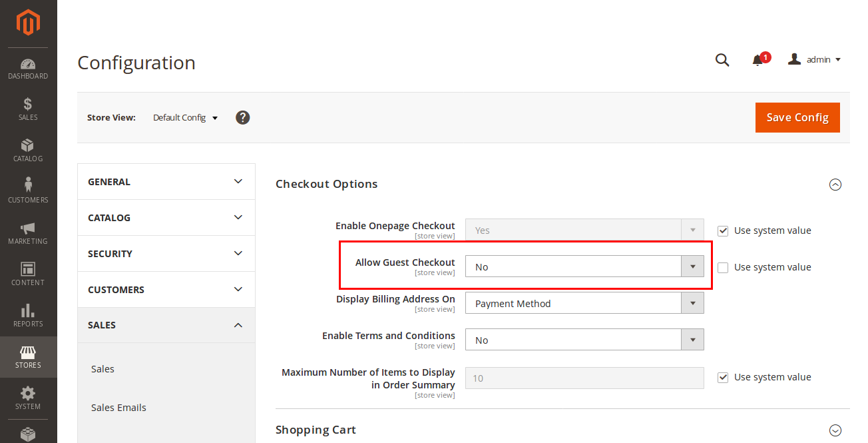Screen dimensions: 868x443
Task: Click the System sidebar icon
Action: pyautogui.click(x=28, y=398)
